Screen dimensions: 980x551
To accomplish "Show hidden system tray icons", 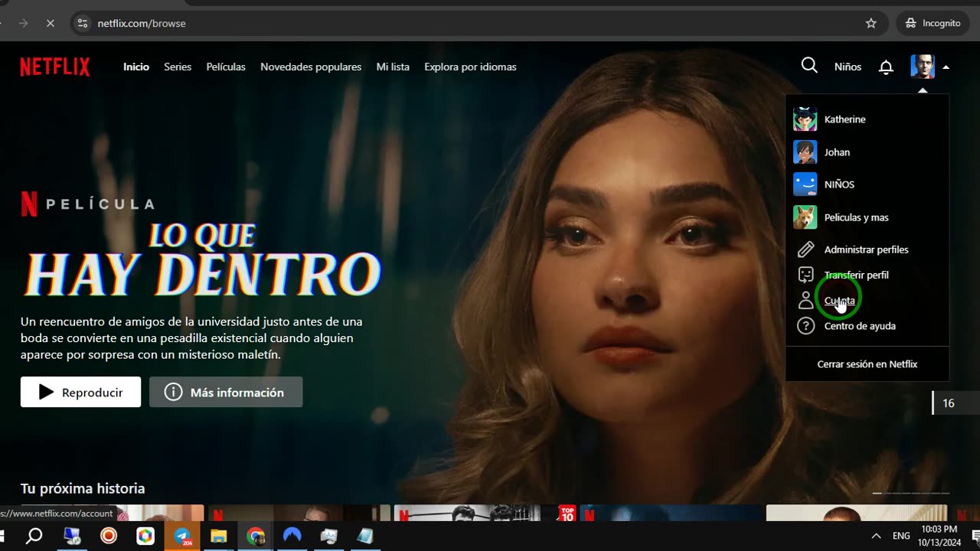I will pyautogui.click(x=876, y=536).
